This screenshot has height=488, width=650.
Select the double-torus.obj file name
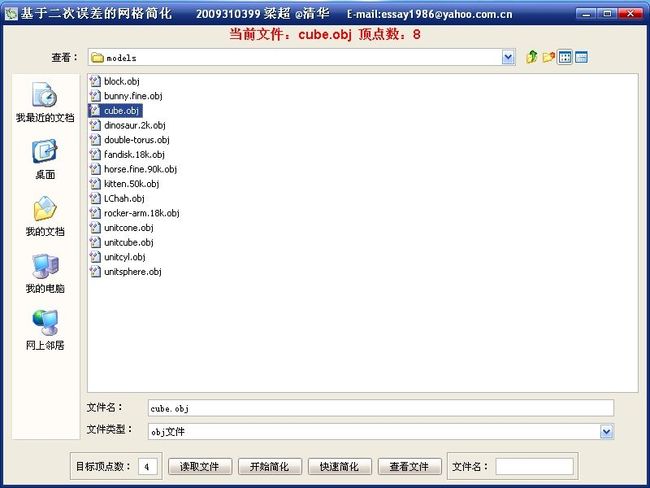137,140
